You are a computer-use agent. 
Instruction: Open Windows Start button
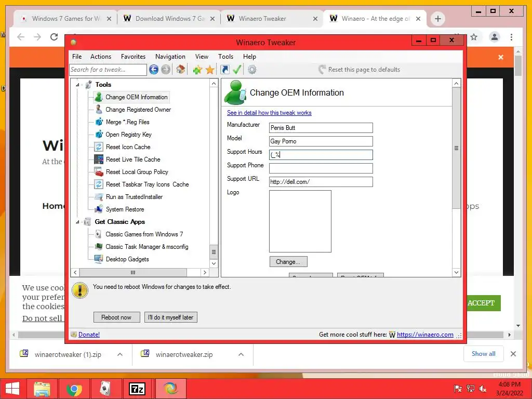12,389
